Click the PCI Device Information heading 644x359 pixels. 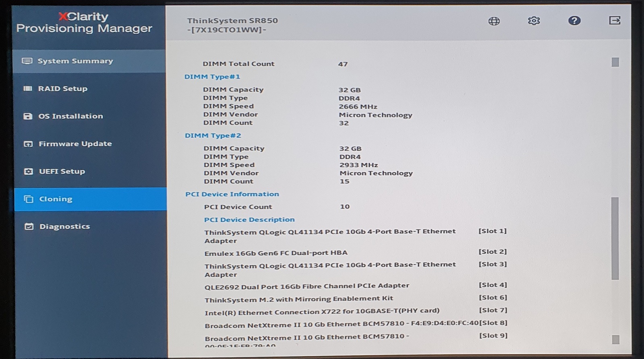232,194
